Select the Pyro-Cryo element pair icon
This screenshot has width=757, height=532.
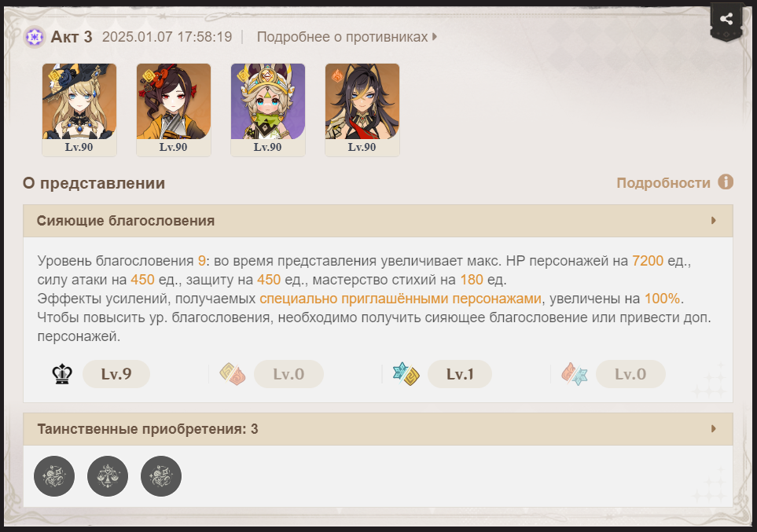575,374
